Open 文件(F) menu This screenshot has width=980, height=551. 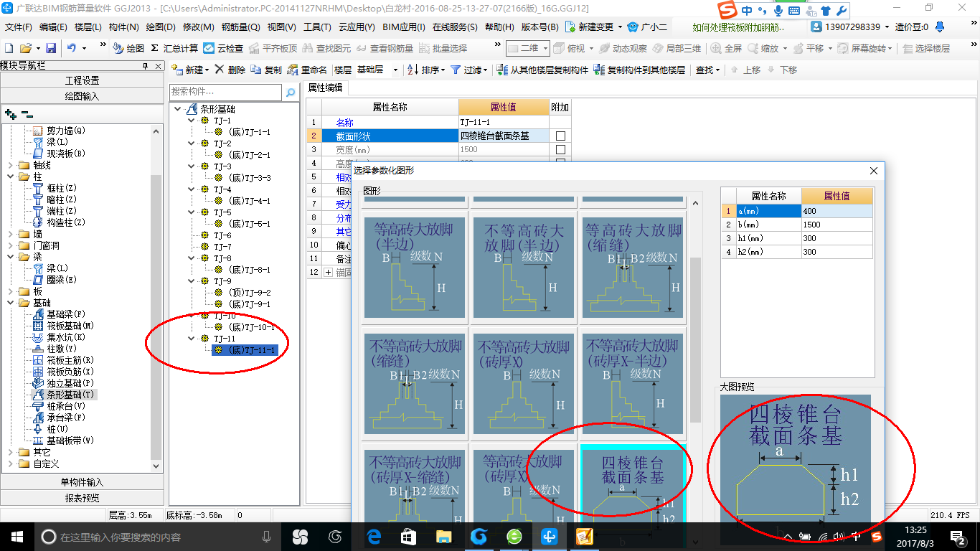click(x=19, y=27)
